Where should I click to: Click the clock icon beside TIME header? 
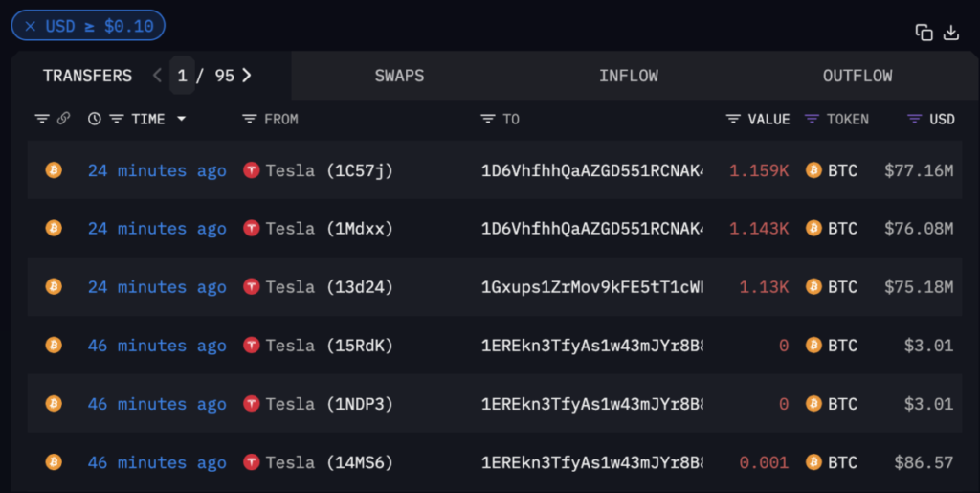tap(94, 119)
